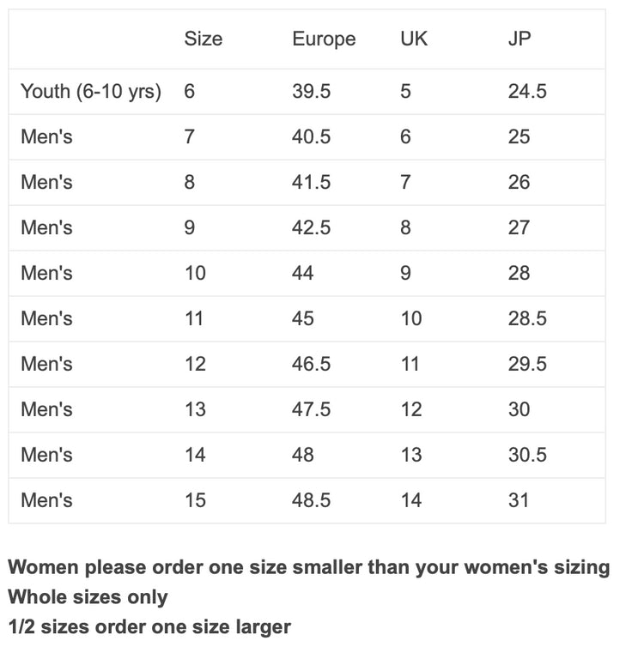Image resolution: width=644 pixels, height=659 pixels.
Task: Click the UK column header
Action: tap(413, 39)
